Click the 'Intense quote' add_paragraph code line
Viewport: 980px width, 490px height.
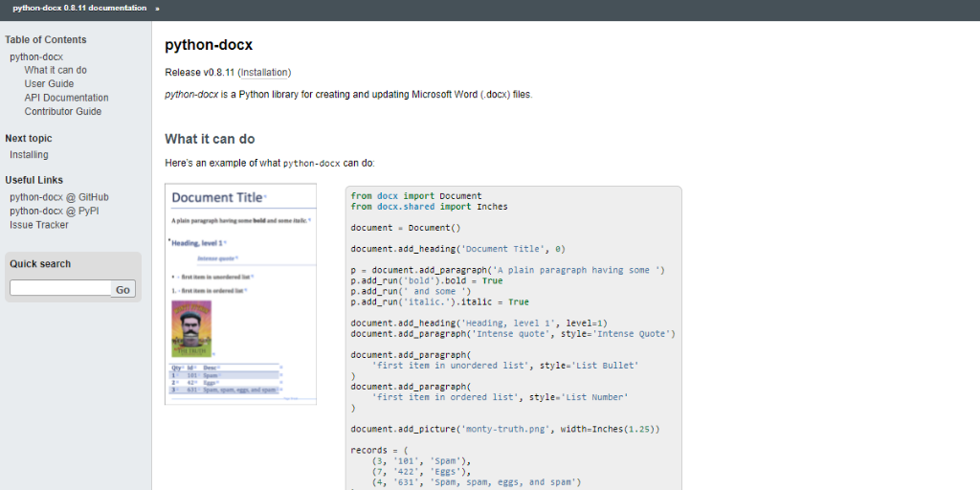[x=513, y=334]
